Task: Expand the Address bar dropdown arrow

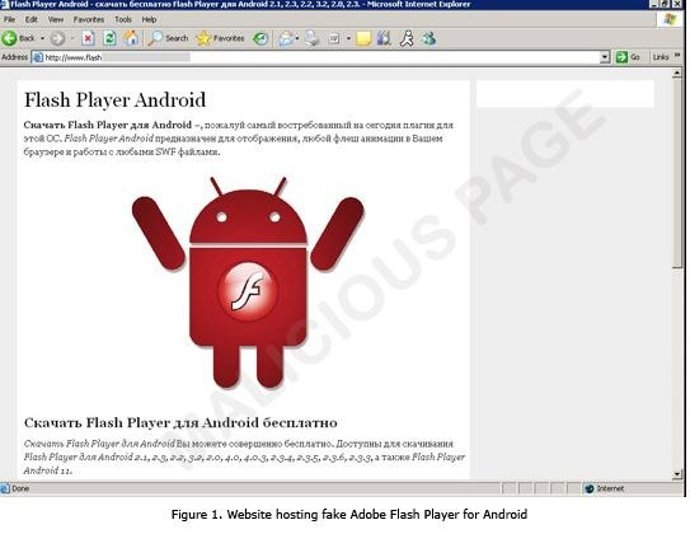Action: click(x=605, y=57)
